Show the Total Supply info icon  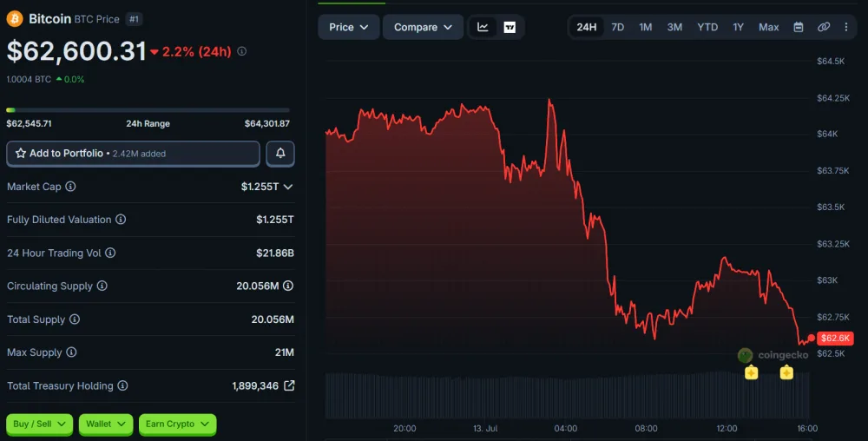[x=75, y=319]
